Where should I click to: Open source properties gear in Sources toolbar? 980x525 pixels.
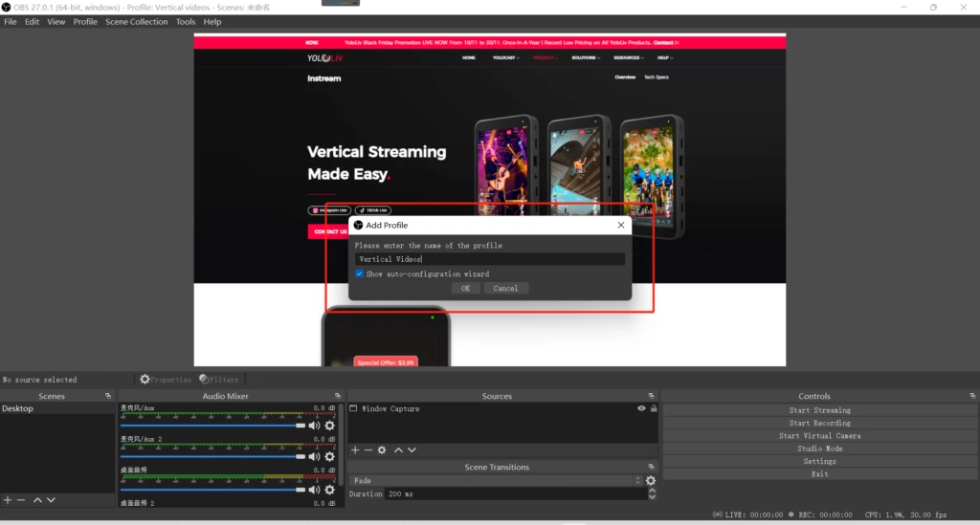click(382, 449)
